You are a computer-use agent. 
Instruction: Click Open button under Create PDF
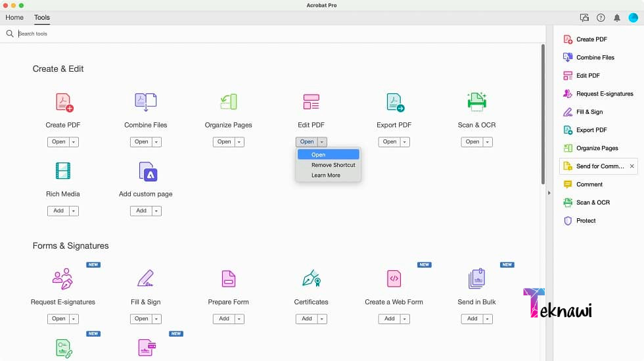click(58, 142)
